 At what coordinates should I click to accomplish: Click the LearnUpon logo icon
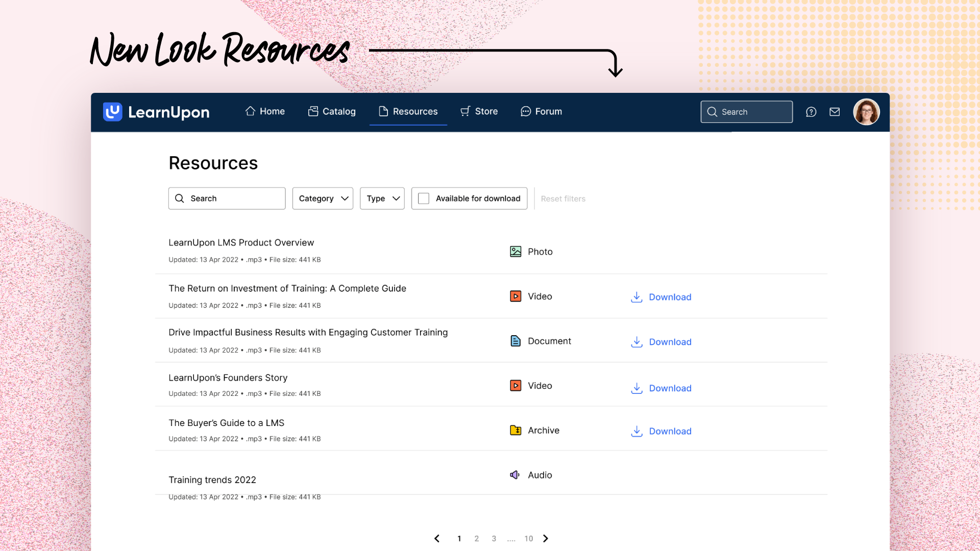(x=112, y=112)
